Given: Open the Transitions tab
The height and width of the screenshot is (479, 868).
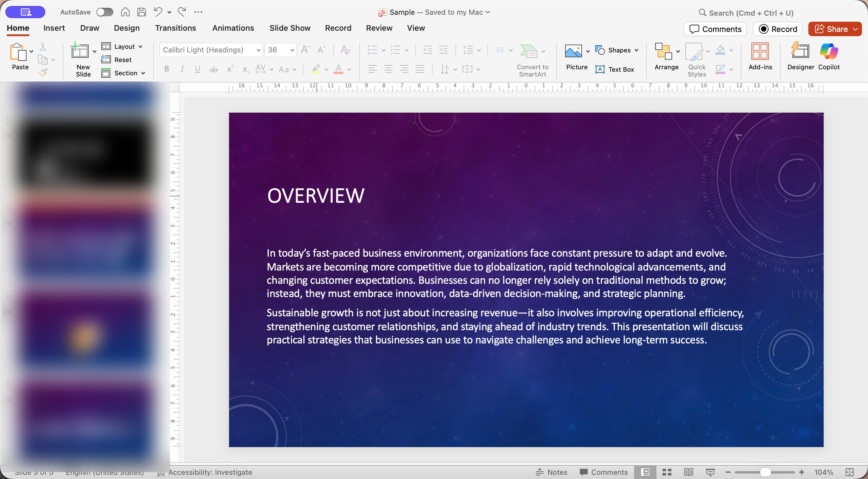Looking at the screenshot, I should 175,28.
